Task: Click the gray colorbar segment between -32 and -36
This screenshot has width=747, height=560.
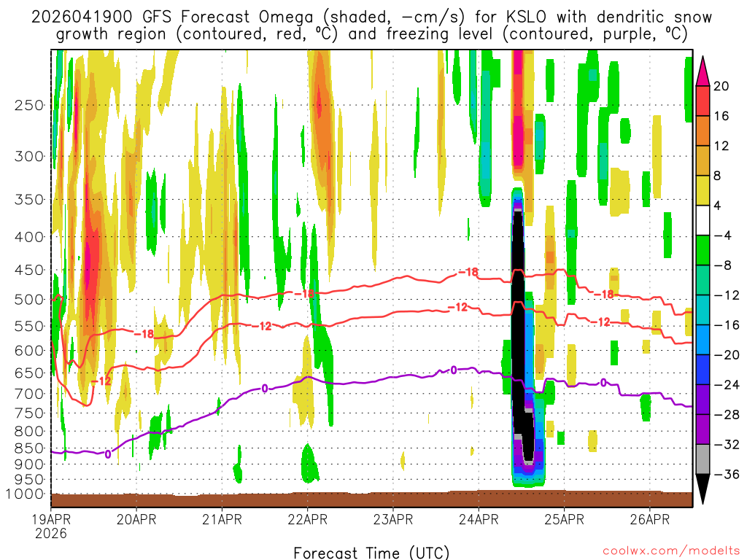Action: [703, 459]
